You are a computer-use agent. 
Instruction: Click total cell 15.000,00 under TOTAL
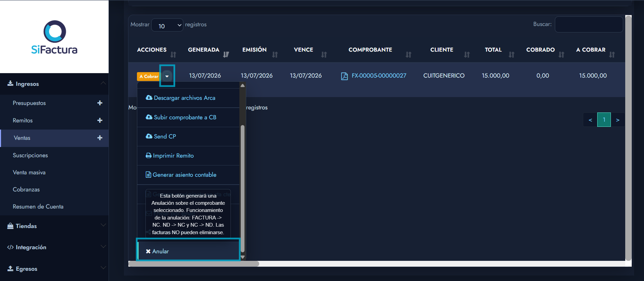pyautogui.click(x=495, y=76)
